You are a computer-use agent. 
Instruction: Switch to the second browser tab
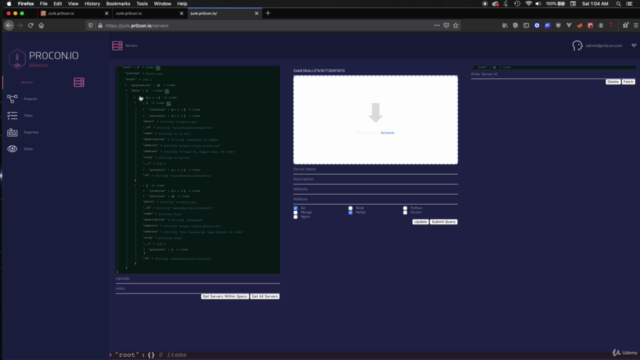tap(149, 13)
